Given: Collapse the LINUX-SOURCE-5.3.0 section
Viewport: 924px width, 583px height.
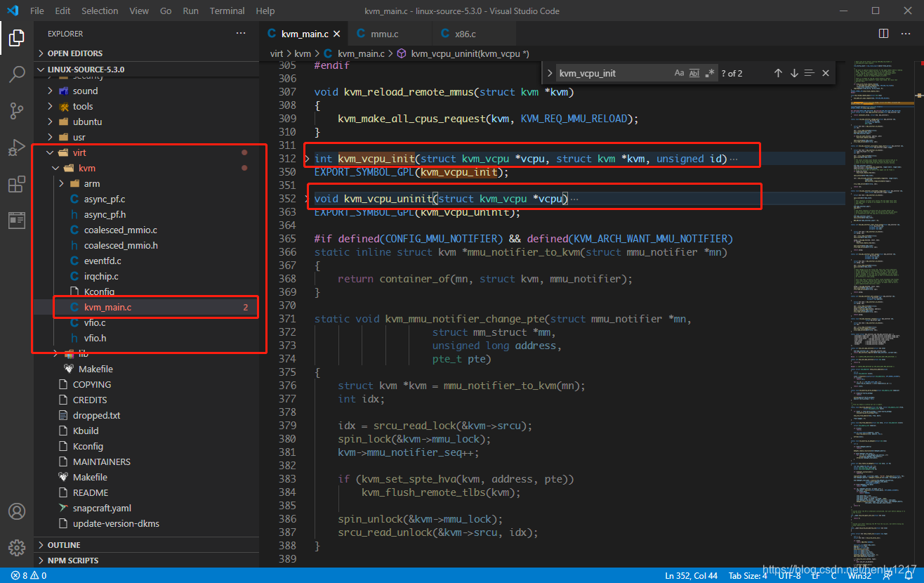Looking at the screenshot, I should click(x=146, y=70).
